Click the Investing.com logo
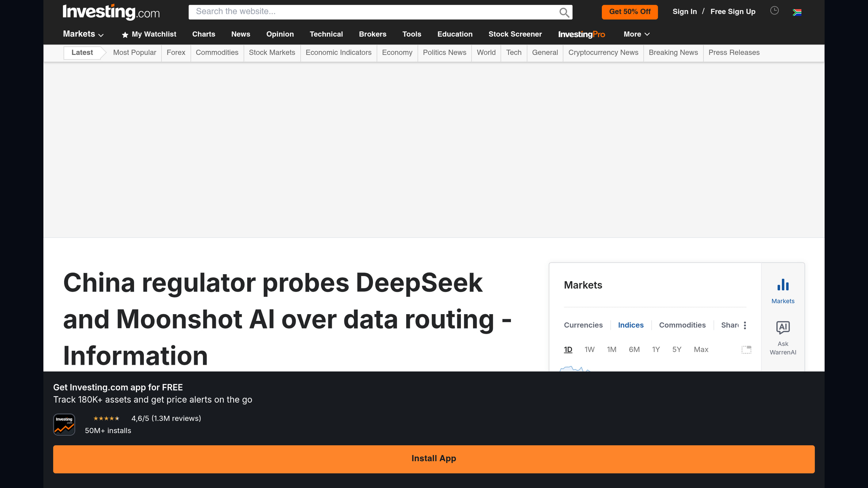The height and width of the screenshot is (488, 868). [111, 12]
